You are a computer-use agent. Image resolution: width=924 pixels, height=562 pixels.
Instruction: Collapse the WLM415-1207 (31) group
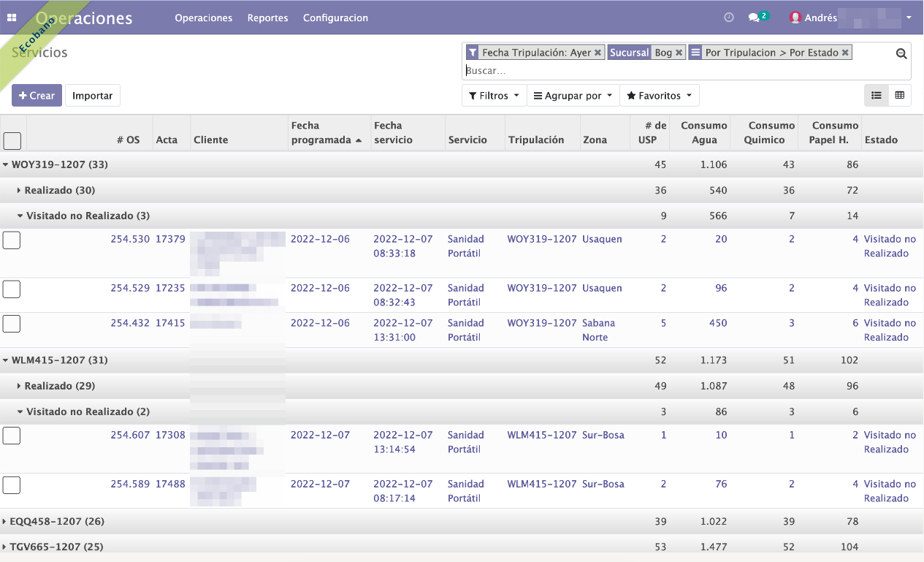tap(56, 360)
